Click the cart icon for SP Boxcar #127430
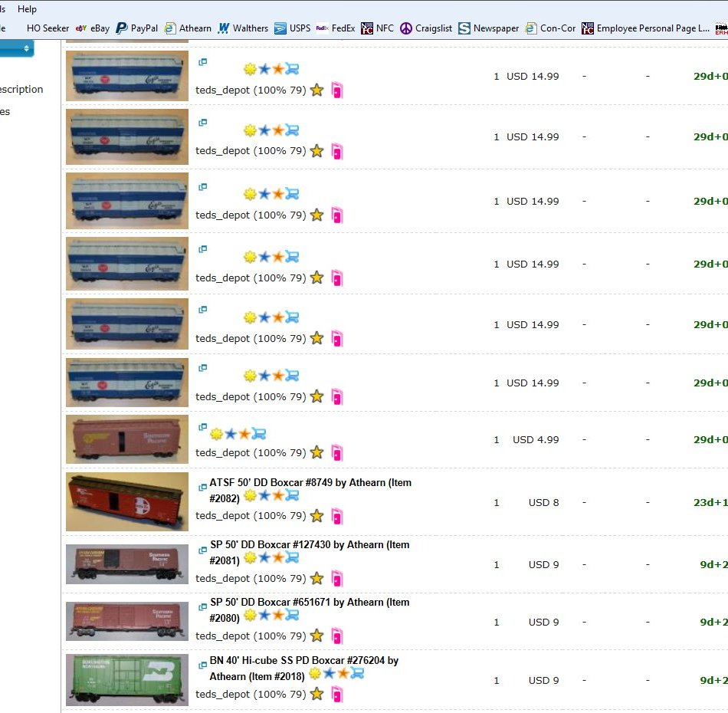728x713 pixels. 292,557
